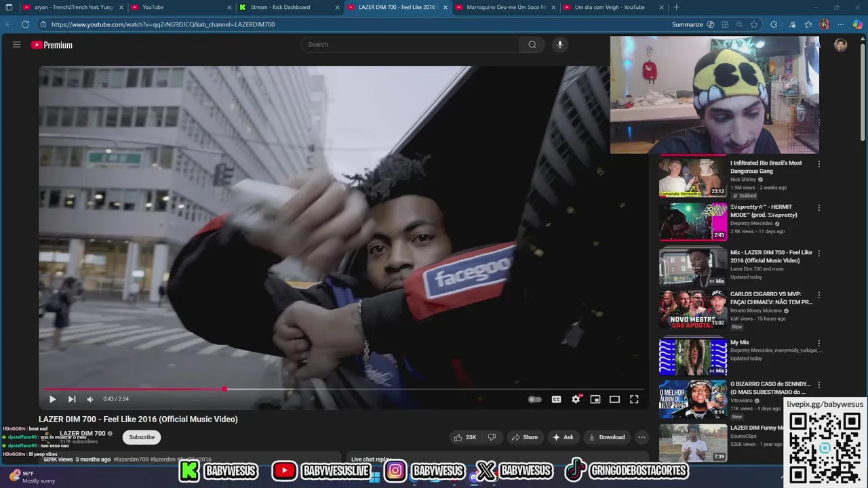The height and width of the screenshot is (488, 868).
Task: Add this page to favorites
Action: click(x=754, y=24)
